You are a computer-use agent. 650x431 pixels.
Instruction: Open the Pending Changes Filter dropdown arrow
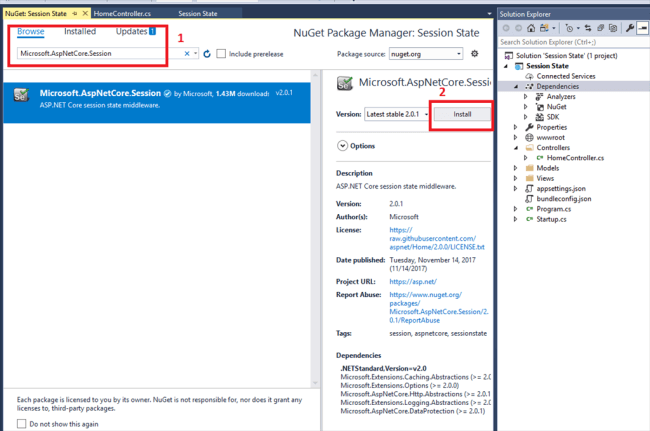578,28
